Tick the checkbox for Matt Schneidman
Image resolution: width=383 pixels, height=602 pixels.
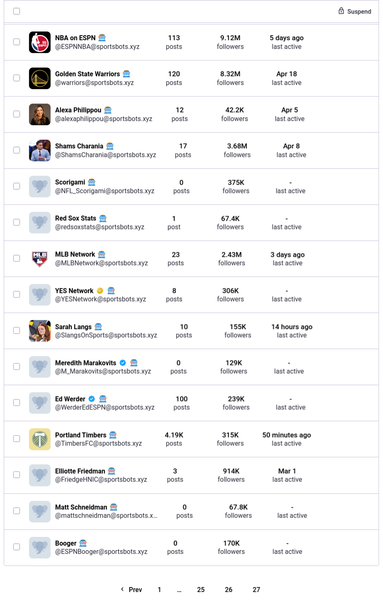click(x=17, y=511)
